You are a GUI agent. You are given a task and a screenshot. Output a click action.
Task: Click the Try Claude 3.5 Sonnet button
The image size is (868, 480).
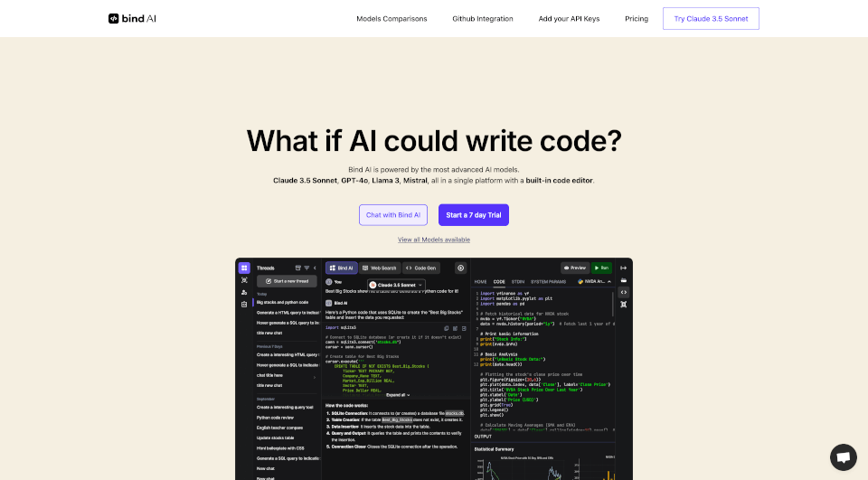pos(711,19)
